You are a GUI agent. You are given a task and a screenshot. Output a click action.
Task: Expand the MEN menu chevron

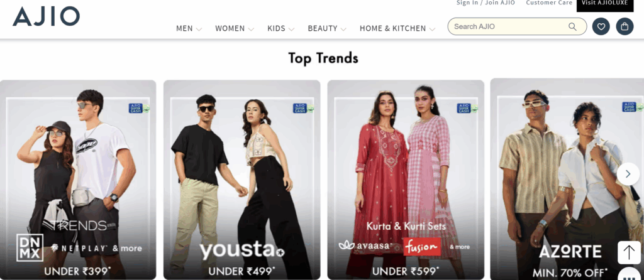pyautogui.click(x=199, y=29)
